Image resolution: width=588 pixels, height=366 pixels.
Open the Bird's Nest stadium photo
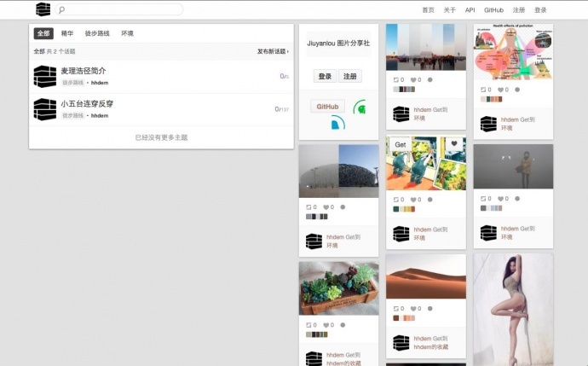338,171
